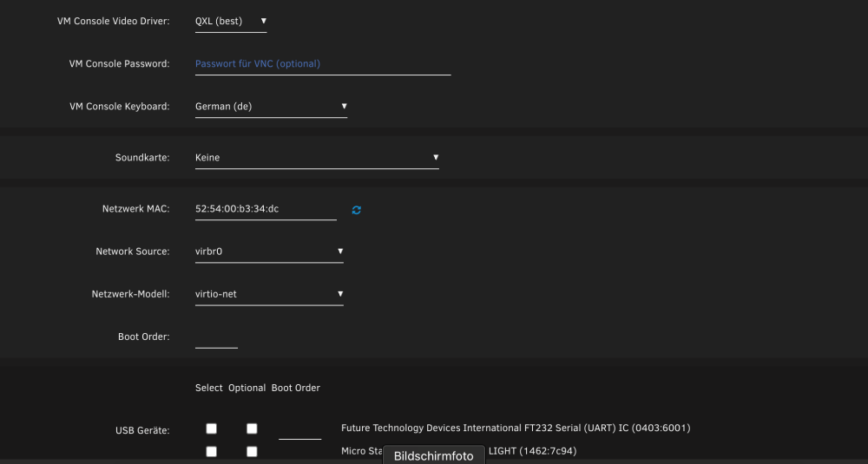
Task: Click the Bildschirmfoto tooltip label
Action: 434,455
